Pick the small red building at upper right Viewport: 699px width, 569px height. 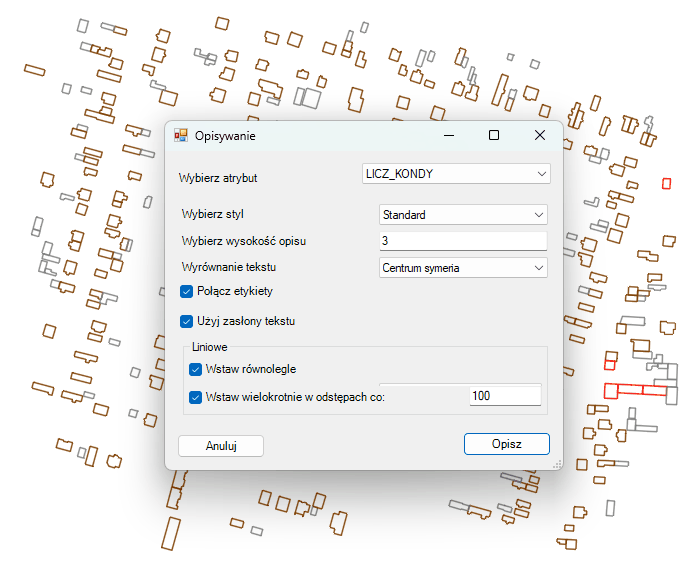point(666,182)
